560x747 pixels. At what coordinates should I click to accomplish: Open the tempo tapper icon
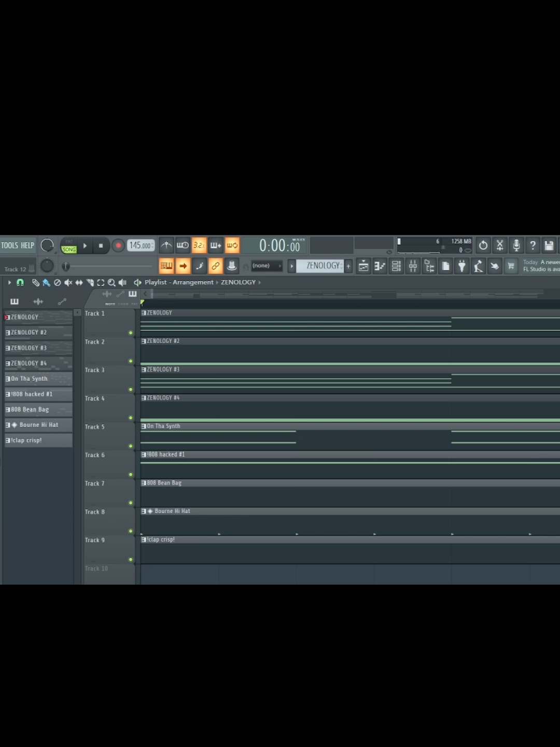(x=478, y=266)
